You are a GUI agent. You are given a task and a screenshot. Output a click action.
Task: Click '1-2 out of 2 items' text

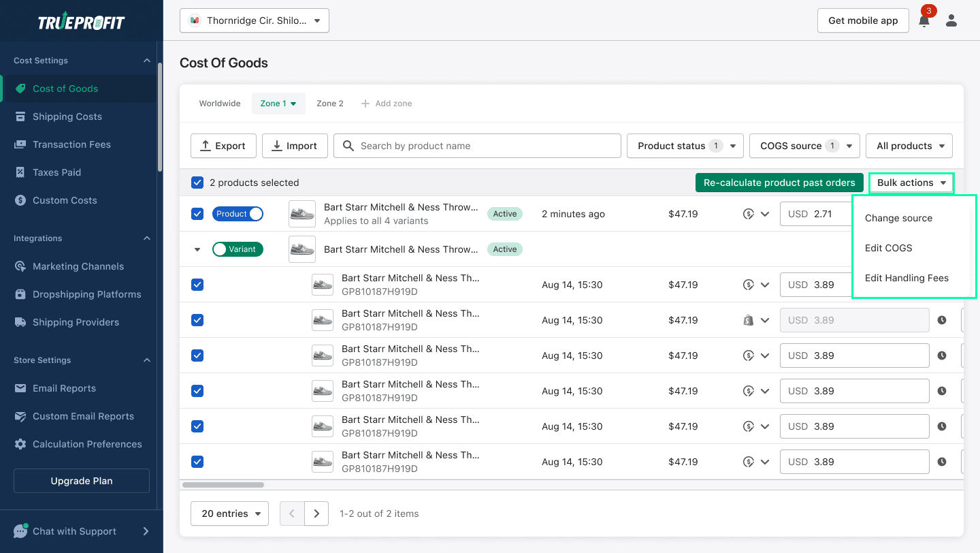coord(379,513)
